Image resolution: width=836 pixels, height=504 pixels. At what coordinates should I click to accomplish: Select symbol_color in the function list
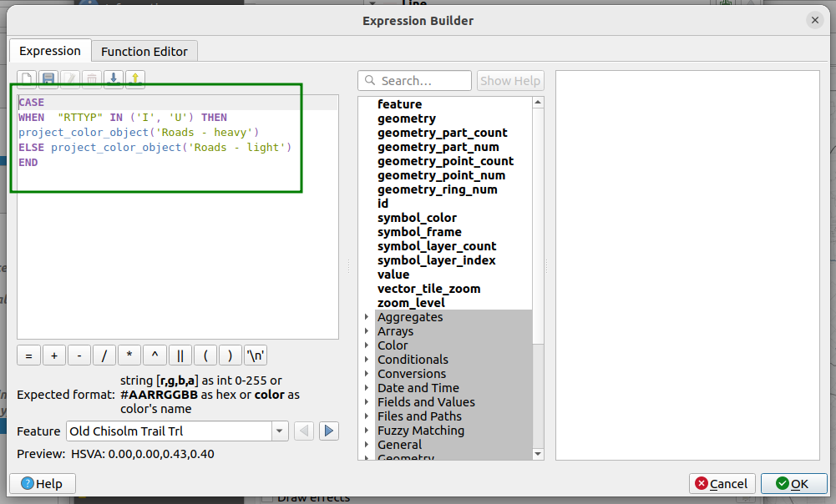point(417,218)
